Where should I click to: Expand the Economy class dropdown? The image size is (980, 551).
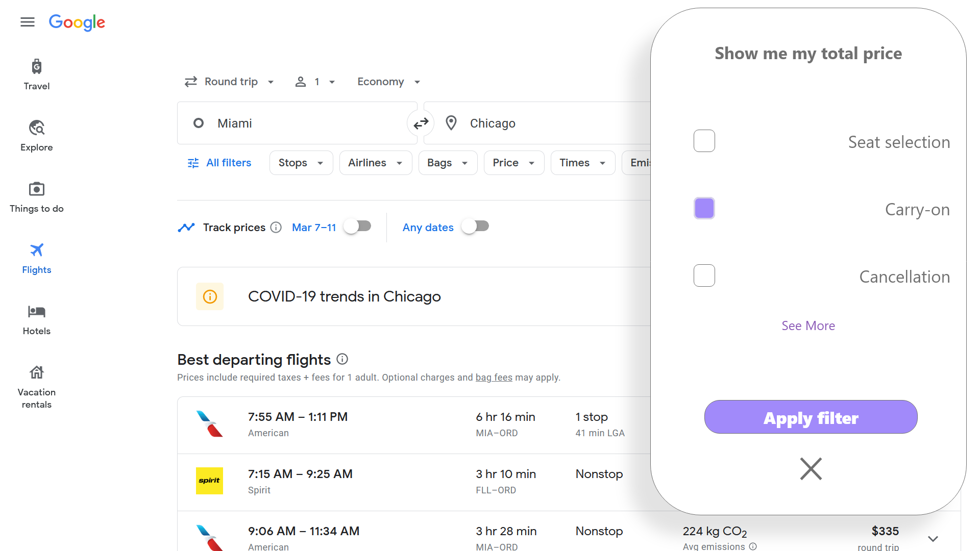click(x=388, y=82)
